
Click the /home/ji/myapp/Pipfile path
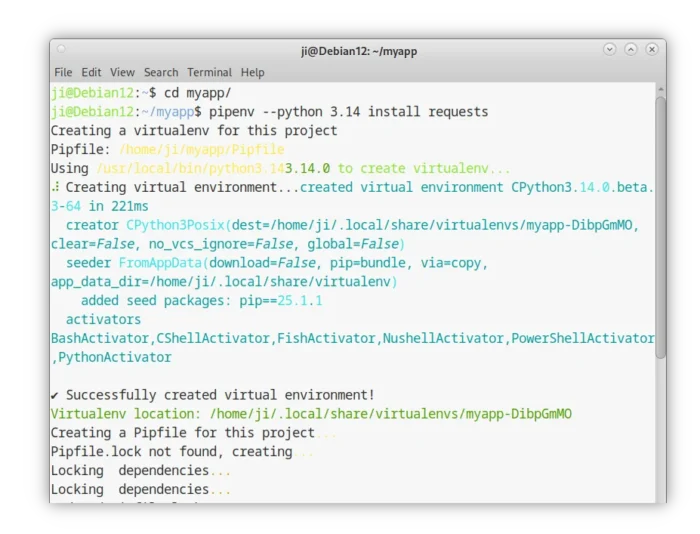click(x=202, y=150)
